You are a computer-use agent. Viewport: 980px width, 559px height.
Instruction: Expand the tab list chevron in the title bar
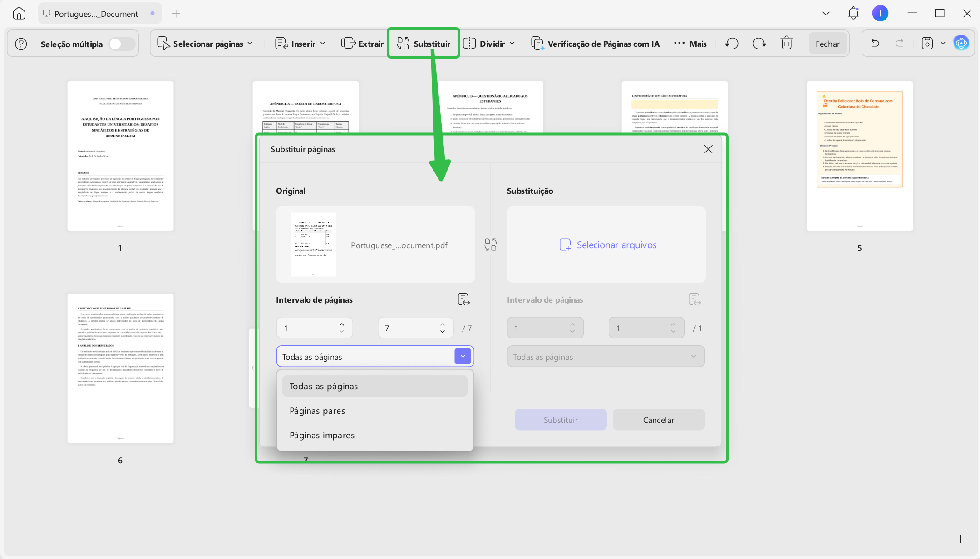(x=826, y=14)
